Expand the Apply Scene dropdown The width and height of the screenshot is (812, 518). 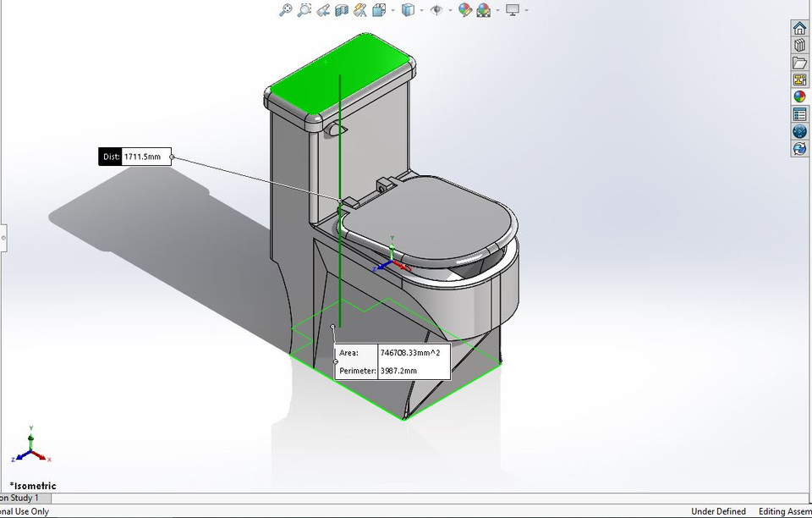pos(497,9)
